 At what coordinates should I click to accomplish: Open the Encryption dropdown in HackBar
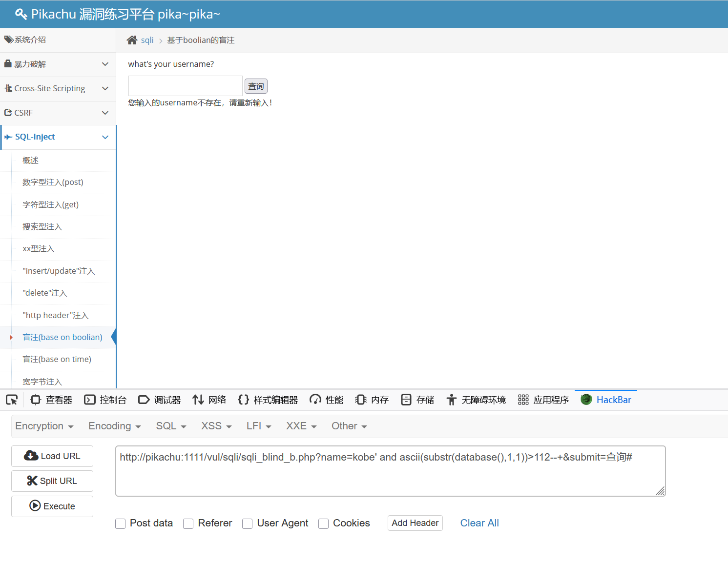pos(44,426)
